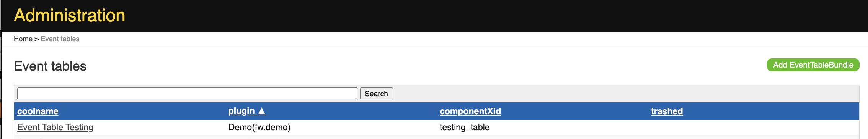Focus the event tables search field
The width and height of the screenshot is (868, 139).
[187, 94]
